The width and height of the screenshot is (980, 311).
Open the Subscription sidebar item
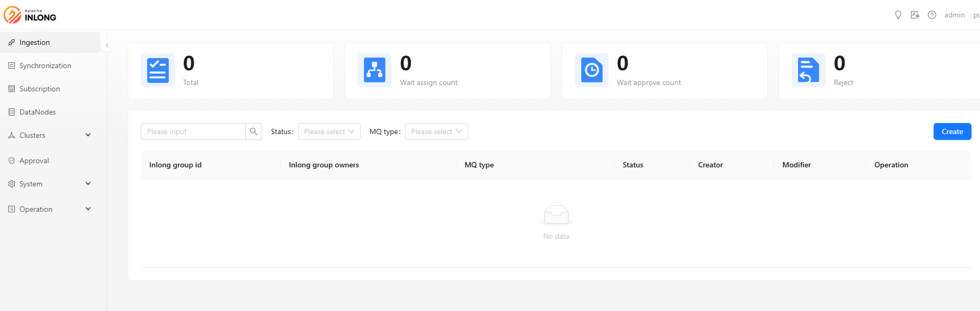click(40, 89)
